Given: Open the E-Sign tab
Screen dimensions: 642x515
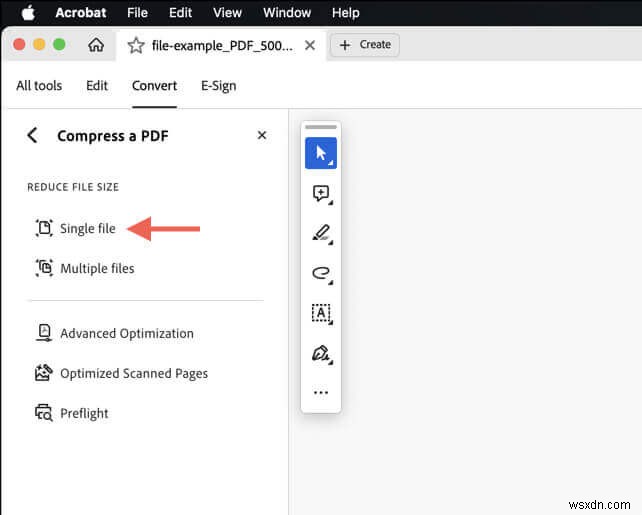Looking at the screenshot, I should tap(218, 86).
